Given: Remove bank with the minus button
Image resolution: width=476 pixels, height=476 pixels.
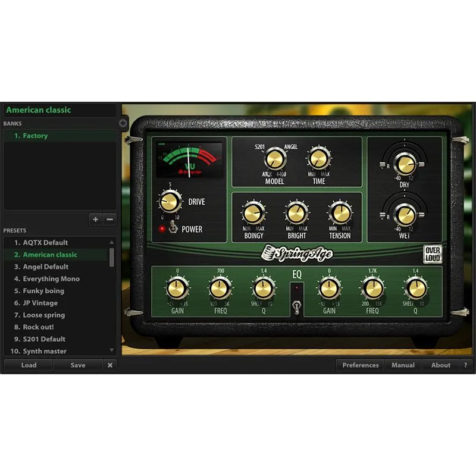Looking at the screenshot, I should click(x=109, y=219).
